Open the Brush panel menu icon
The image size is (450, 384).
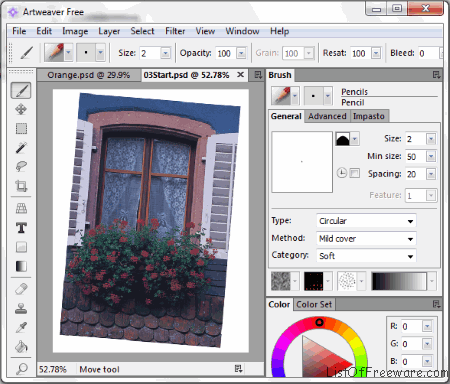point(436,75)
